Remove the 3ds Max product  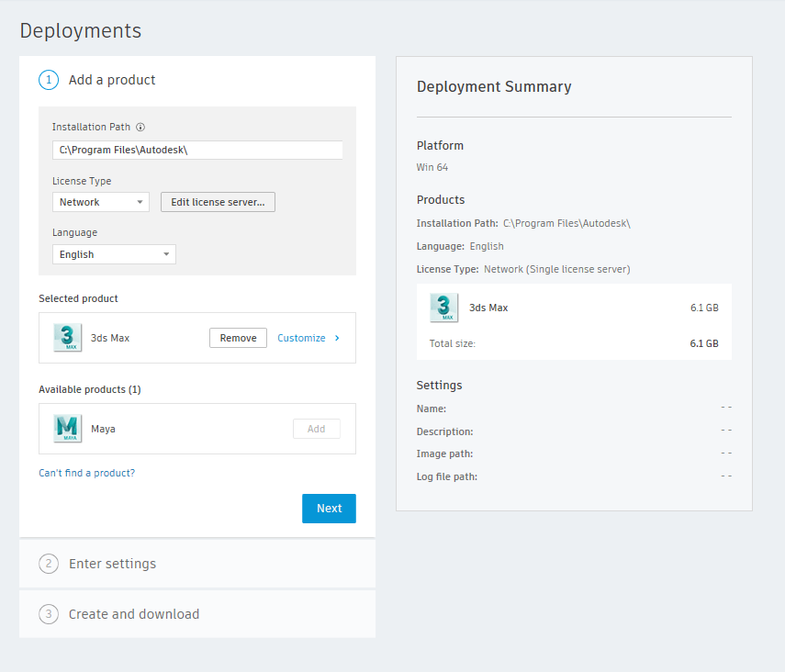tap(239, 338)
